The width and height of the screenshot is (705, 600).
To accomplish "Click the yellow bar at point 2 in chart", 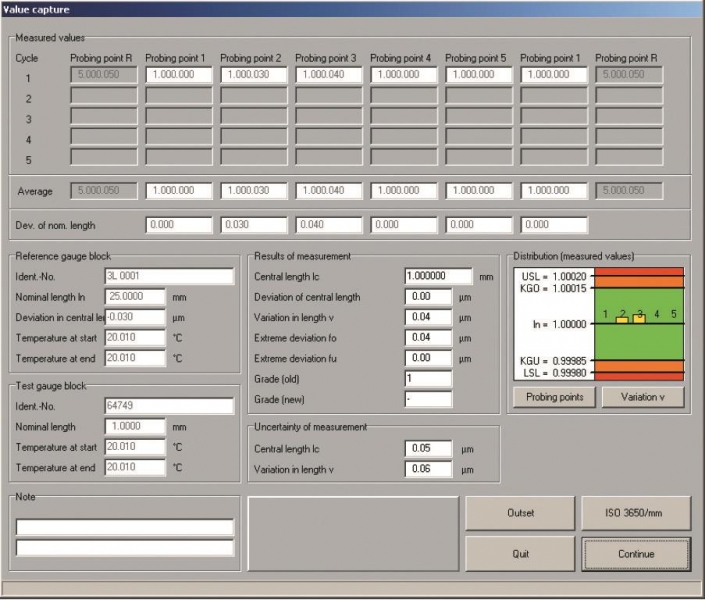I will point(622,320).
